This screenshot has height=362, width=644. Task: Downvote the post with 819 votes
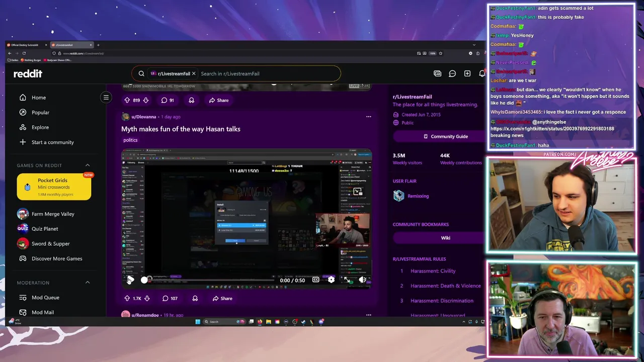(146, 100)
